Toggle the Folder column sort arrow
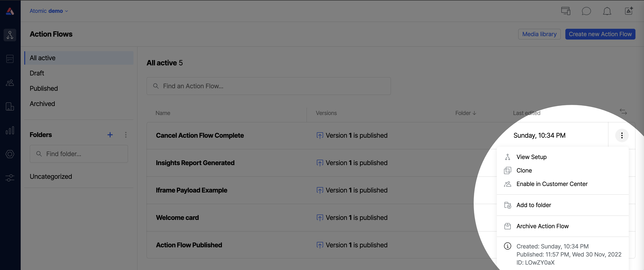The height and width of the screenshot is (270, 644). tap(475, 113)
